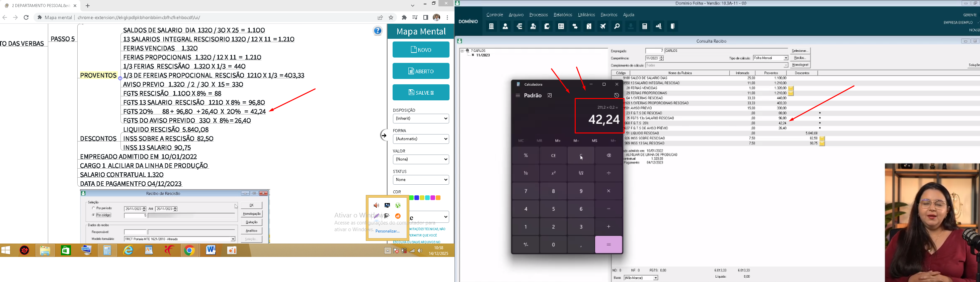
Task: Click the Windows Start button
Action: point(6,251)
